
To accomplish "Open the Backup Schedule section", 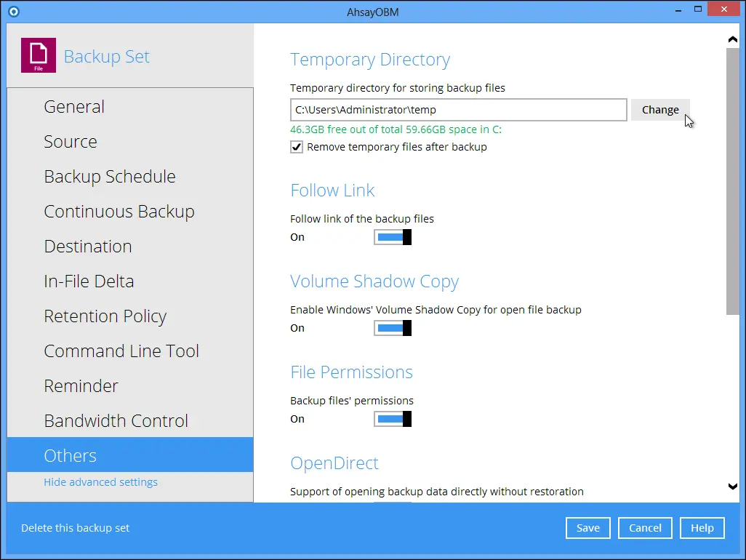I will point(109,176).
